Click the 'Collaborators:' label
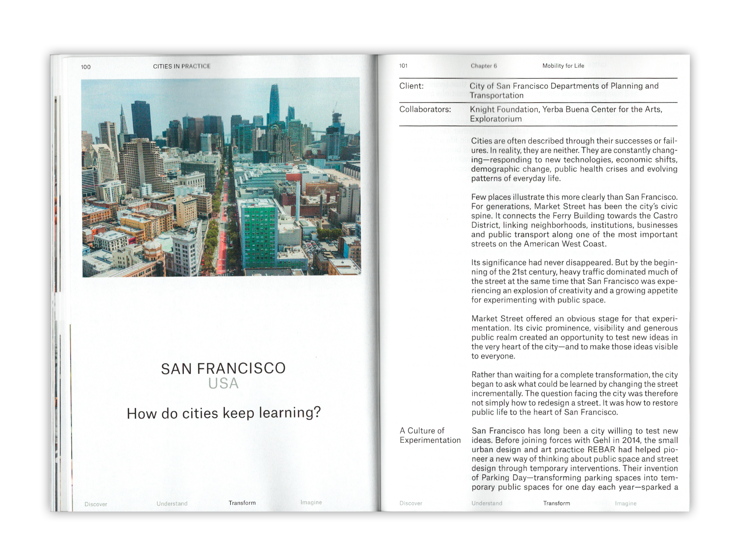The height and width of the screenshot is (560, 747). tap(425, 109)
